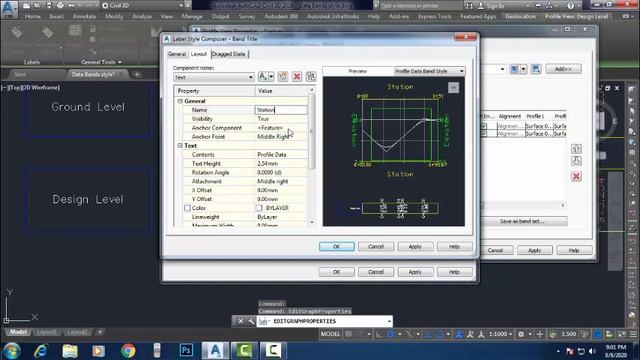Screen dimensions: 640x360
Task: Click the move band down arrow icon
Action: pyautogui.click(x=576, y=161)
